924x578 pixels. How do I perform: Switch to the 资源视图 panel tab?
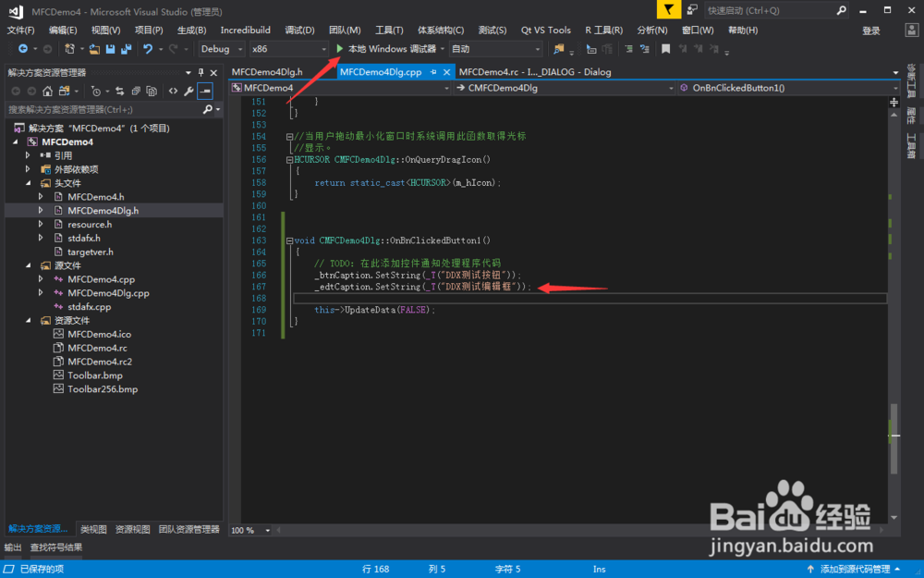[132, 529]
